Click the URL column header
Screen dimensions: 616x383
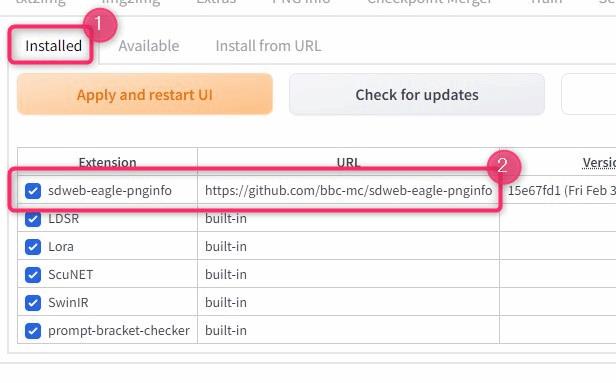pos(348,162)
